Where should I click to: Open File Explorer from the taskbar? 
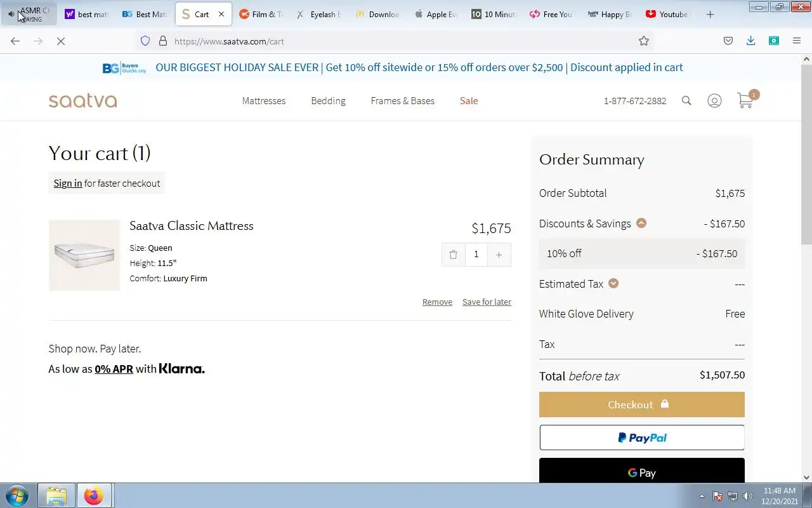pyautogui.click(x=56, y=495)
